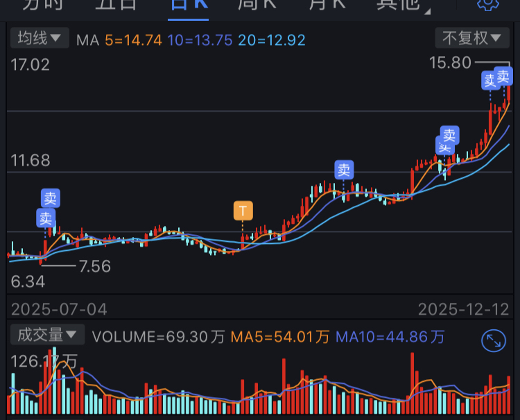Switch to the 月K tab
Image resolution: width=520 pixels, height=420 pixels.
pyautogui.click(x=327, y=4)
